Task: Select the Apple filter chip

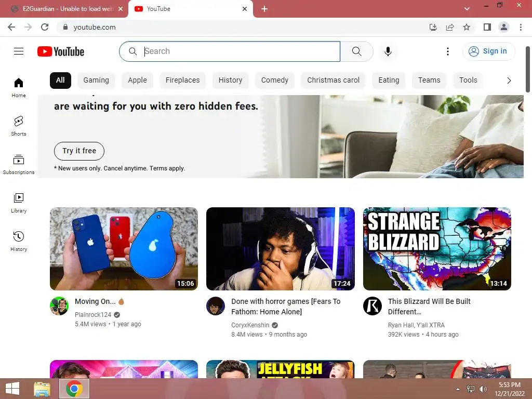Action: (137, 81)
